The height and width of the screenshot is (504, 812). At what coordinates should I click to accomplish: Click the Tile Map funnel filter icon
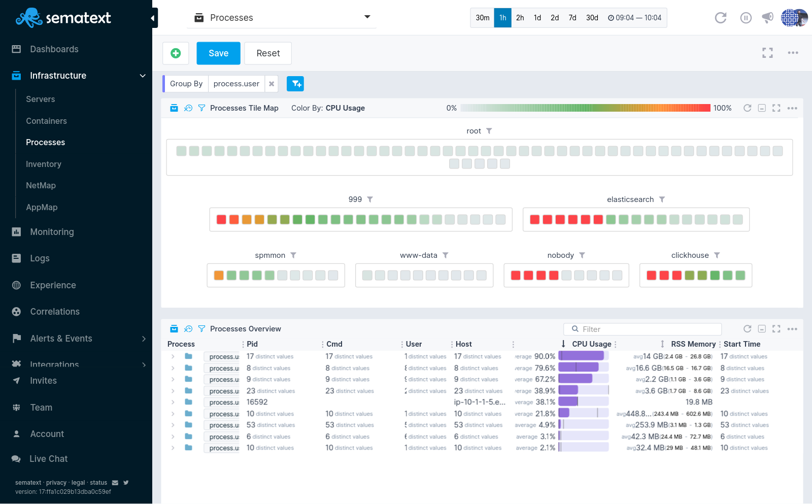click(x=201, y=108)
